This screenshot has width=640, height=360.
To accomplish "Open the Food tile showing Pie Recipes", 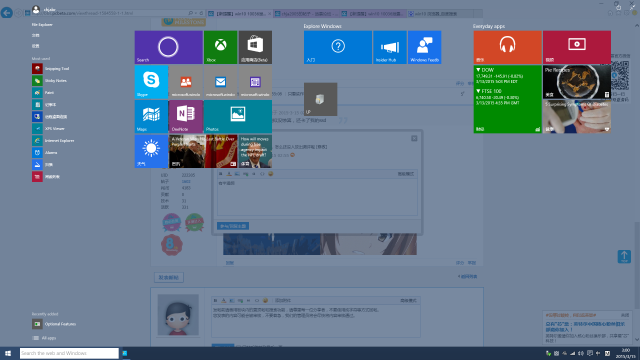I will (577, 82).
